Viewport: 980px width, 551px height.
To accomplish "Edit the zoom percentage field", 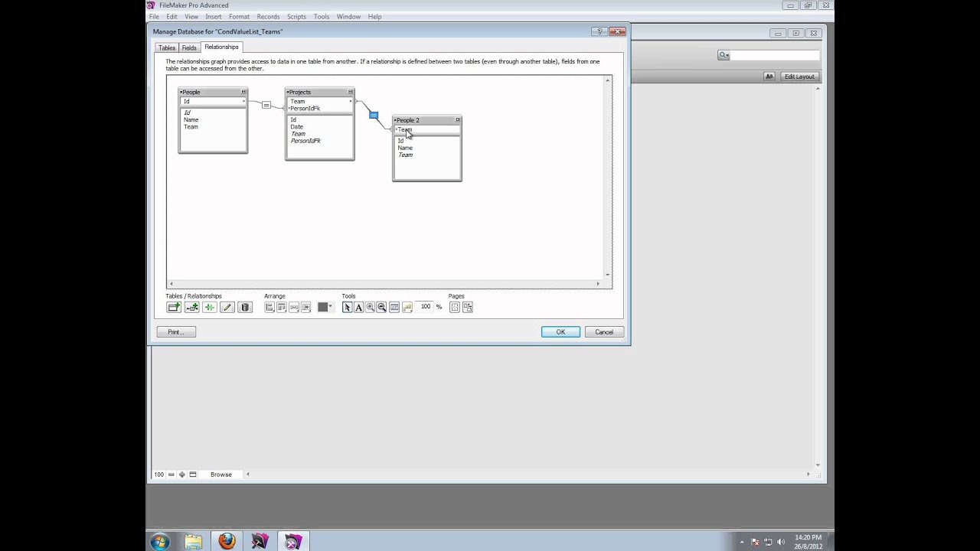I will click(425, 307).
